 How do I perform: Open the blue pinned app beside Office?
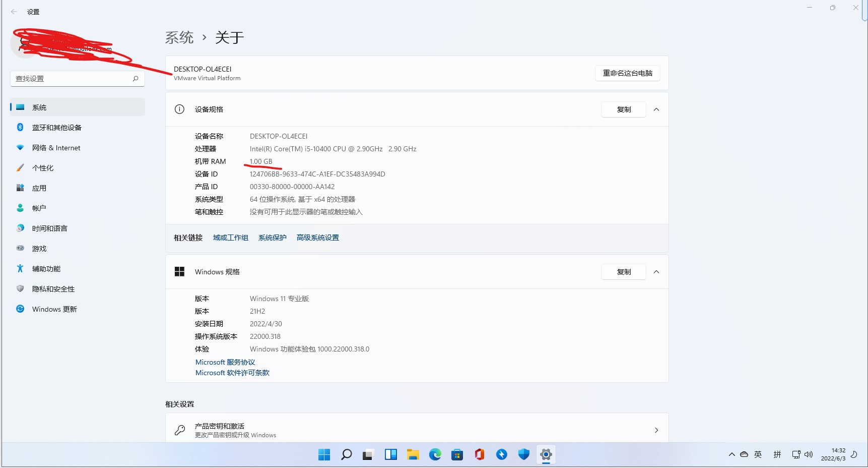502,455
